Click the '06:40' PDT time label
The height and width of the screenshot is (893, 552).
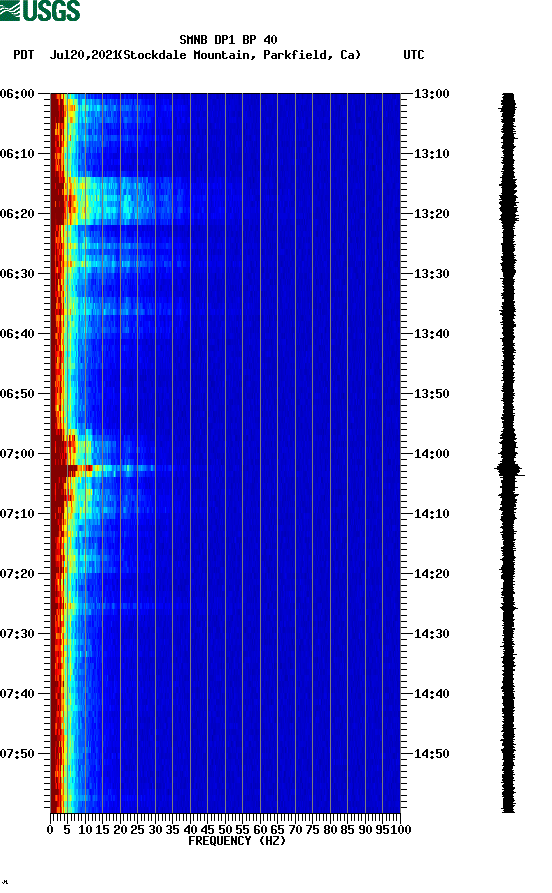coord(17,334)
